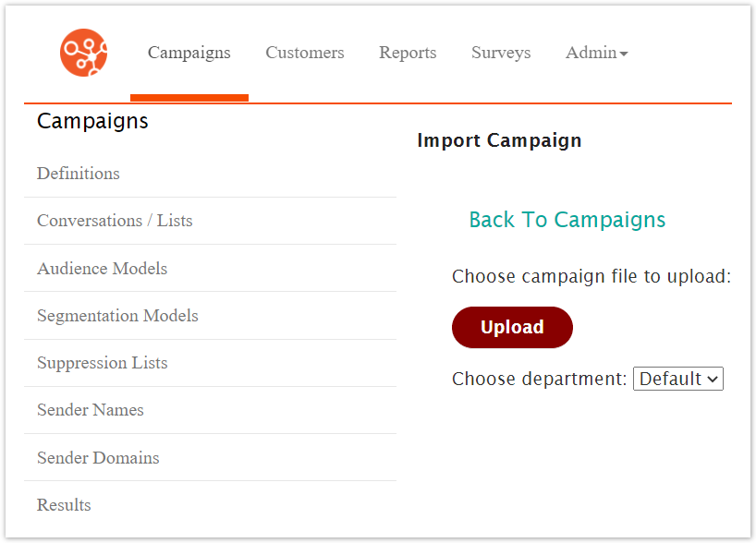
Task: Open Definitions in the sidebar
Action: point(79,174)
